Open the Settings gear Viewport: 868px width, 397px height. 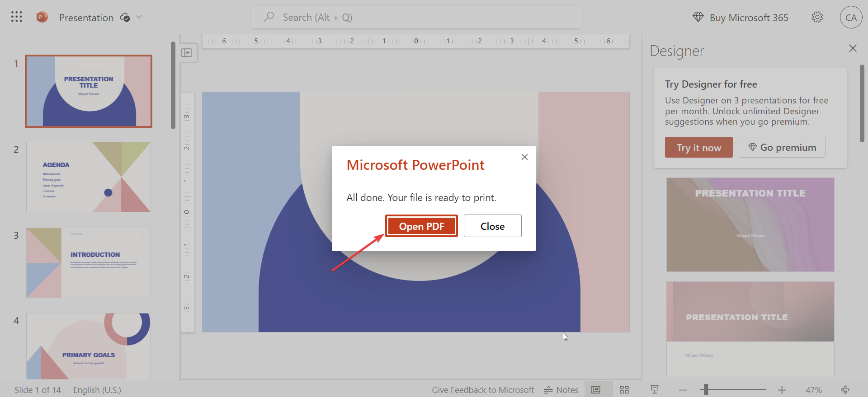[817, 17]
